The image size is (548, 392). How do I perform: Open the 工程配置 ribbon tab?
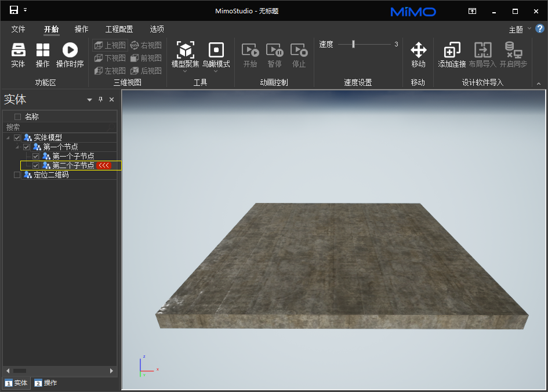click(x=119, y=29)
